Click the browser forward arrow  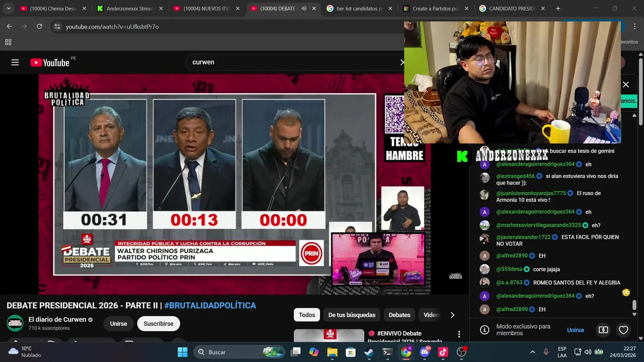24,27
